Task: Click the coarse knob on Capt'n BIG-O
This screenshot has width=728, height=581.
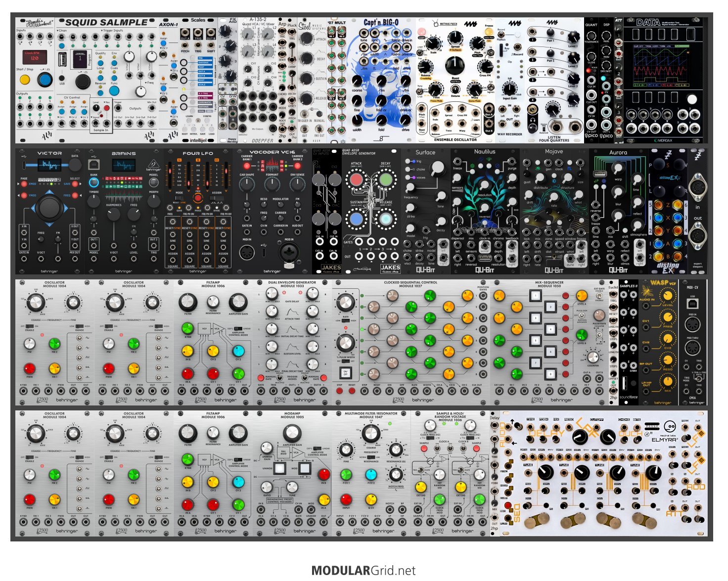Action: click(x=358, y=81)
